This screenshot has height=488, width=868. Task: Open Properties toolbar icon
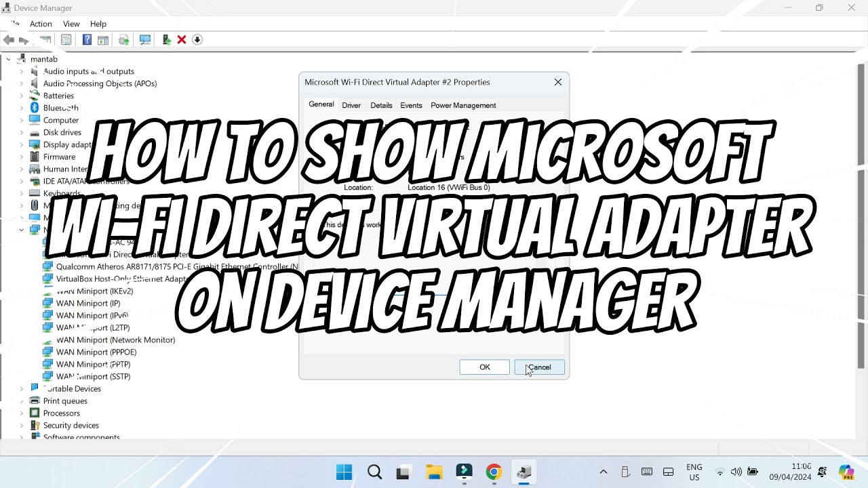coord(66,40)
